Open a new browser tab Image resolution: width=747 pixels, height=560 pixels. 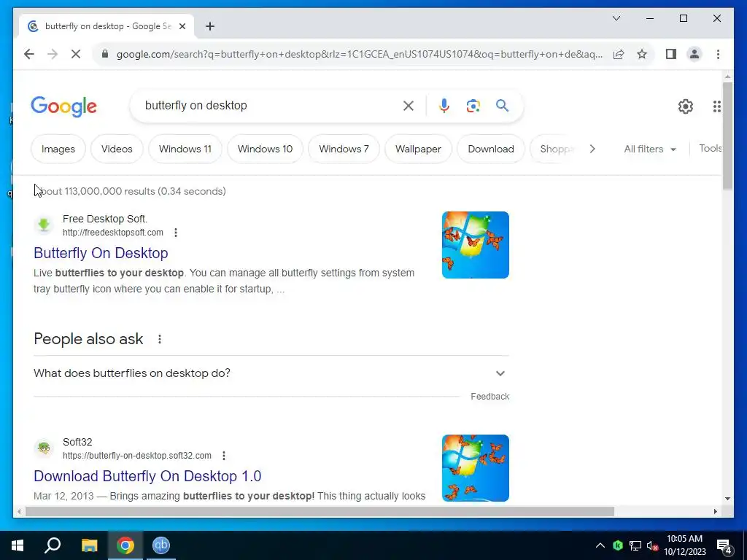210,26
